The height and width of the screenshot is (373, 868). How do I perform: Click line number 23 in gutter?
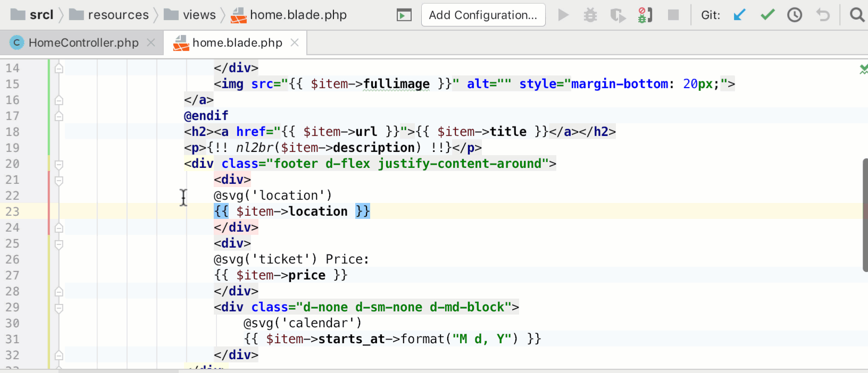pyautogui.click(x=12, y=211)
